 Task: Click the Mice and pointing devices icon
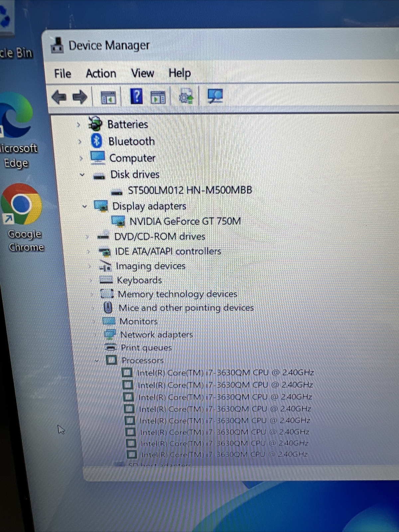pos(108,307)
